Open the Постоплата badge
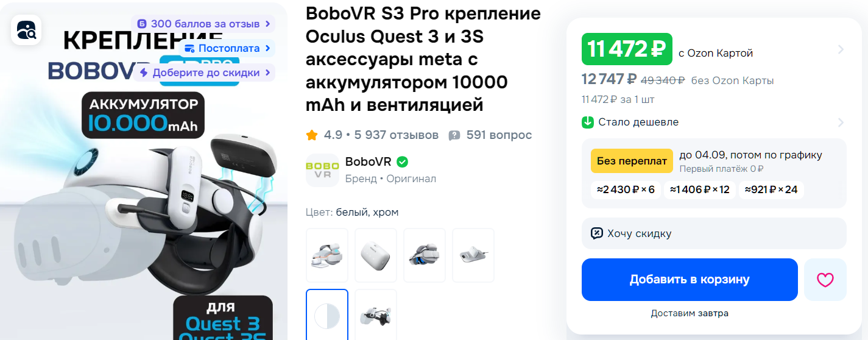Image resolution: width=868 pixels, height=340 pixels. point(227,48)
